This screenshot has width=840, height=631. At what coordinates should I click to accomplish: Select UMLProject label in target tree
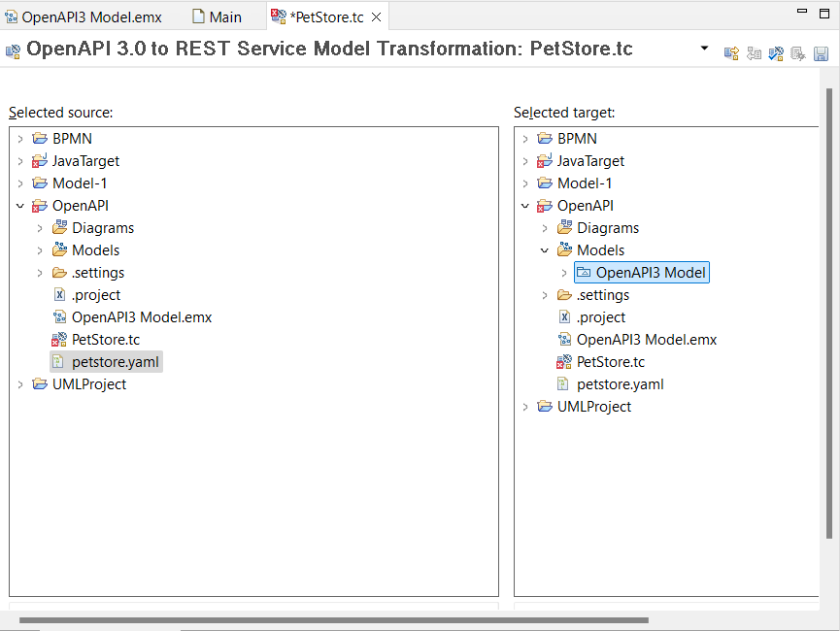[594, 407]
